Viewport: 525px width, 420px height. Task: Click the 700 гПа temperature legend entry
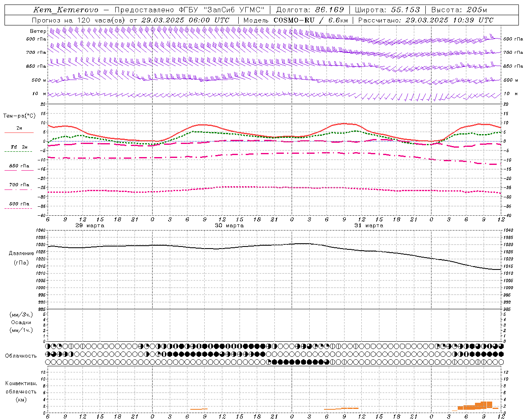19,185
